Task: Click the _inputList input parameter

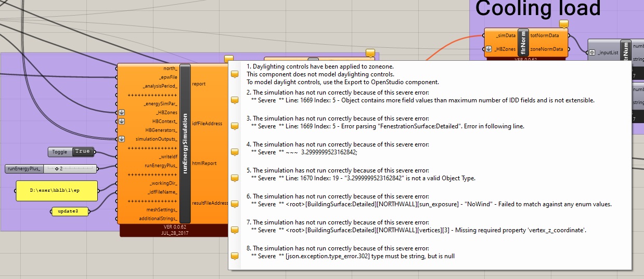Action: coord(608,52)
